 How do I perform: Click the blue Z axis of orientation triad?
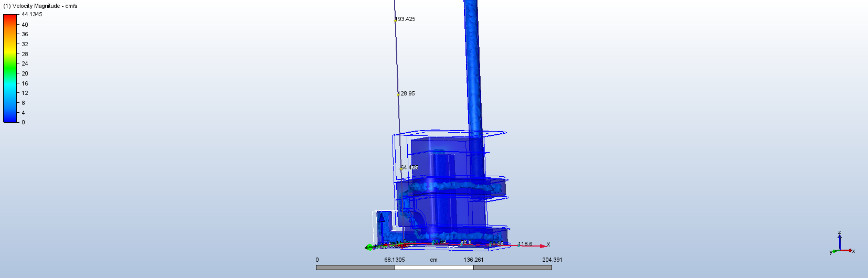tap(840, 242)
